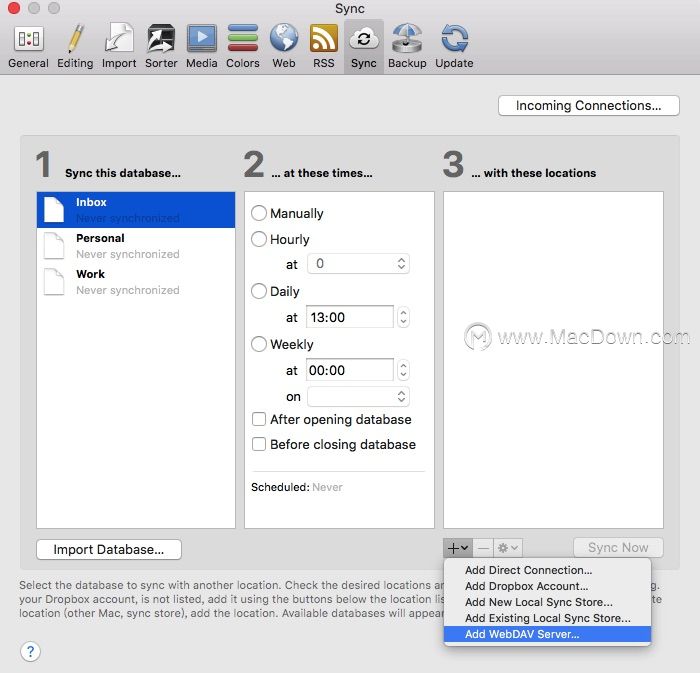
Task: Click the Daily time stepper arrows
Action: click(x=404, y=317)
